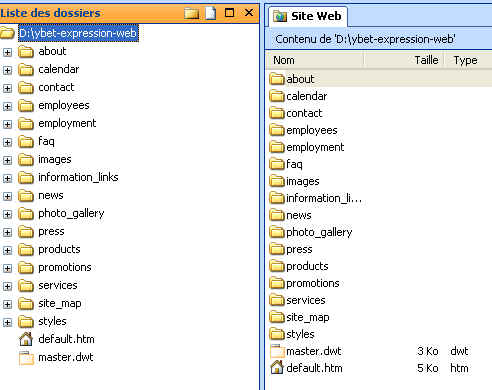Expand the styles folder in tree

click(x=7, y=322)
